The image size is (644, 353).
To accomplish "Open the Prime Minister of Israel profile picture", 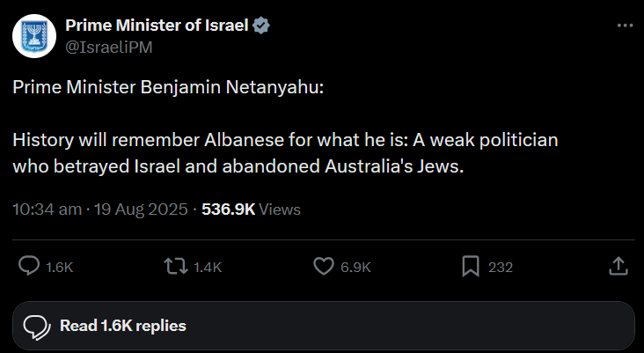I will point(35,36).
